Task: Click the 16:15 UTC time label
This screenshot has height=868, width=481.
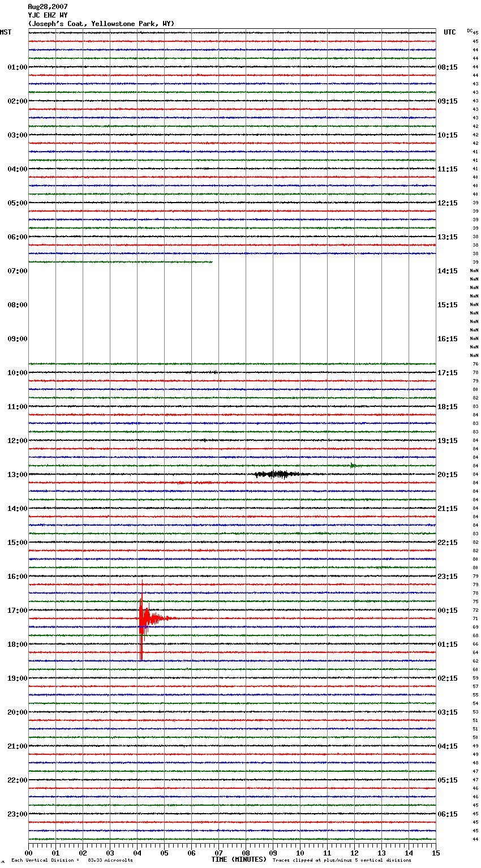Action: pyautogui.click(x=448, y=339)
